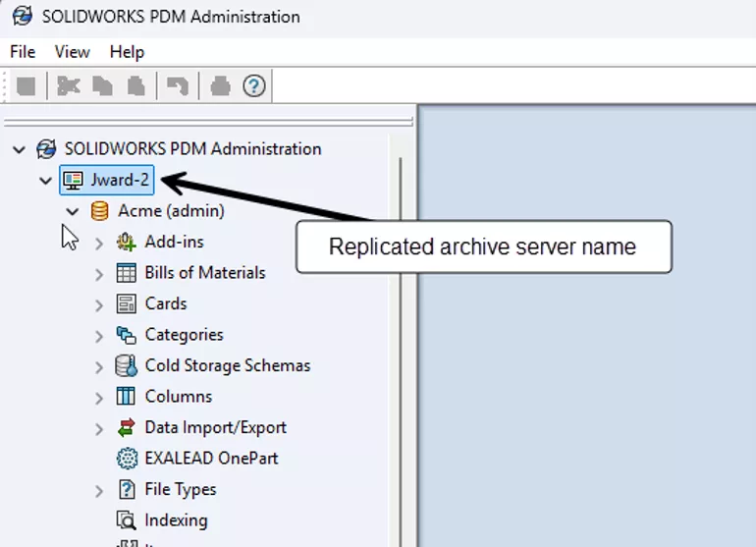Select the Bills of Materials label
Viewport: 756px width, 547px height.
point(205,273)
